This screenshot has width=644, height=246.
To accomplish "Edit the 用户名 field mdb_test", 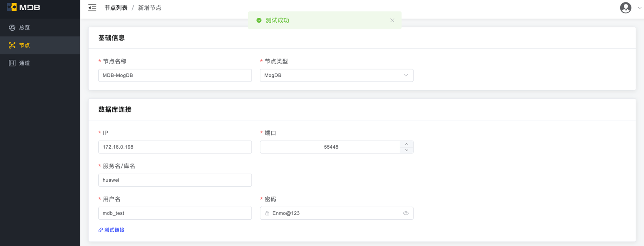I will (x=175, y=213).
